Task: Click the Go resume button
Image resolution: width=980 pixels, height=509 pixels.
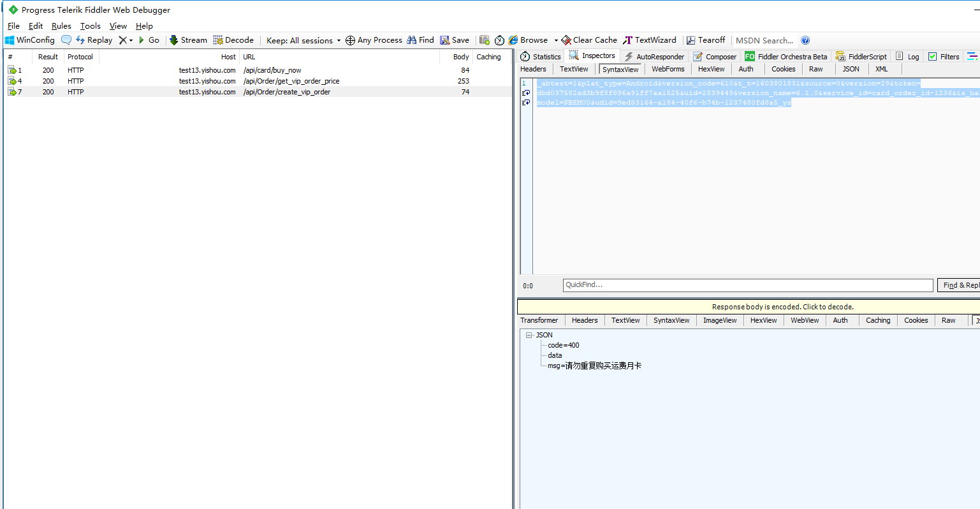Action: point(149,40)
